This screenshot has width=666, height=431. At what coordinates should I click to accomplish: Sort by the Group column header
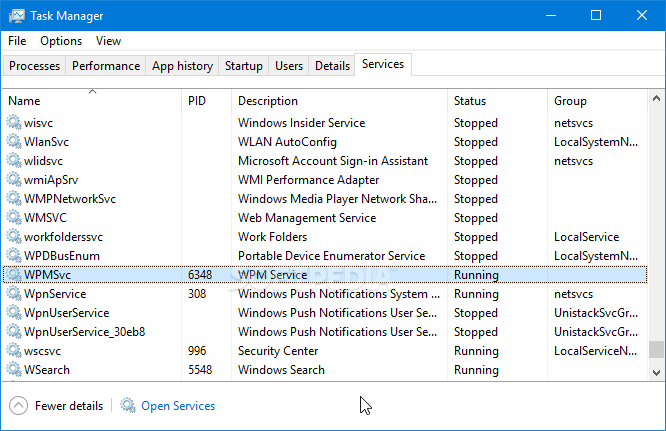(x=597, y=101)
